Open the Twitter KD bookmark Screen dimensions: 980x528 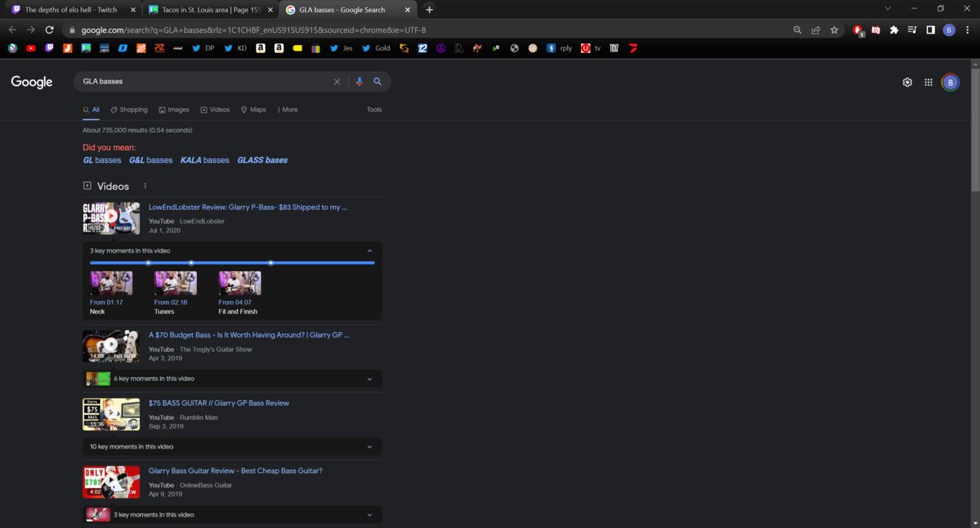(x=236, y=48)
